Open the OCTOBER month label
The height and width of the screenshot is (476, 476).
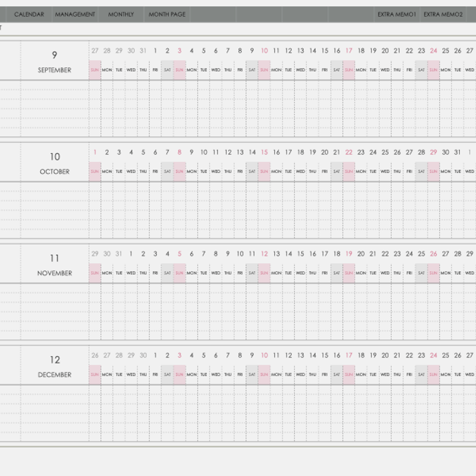55,172
